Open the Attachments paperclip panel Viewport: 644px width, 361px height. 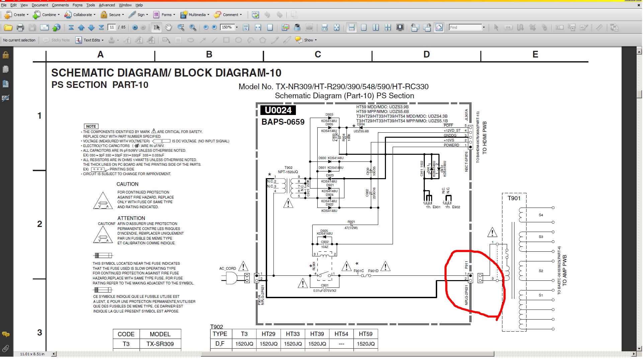[x=6, y=349]
